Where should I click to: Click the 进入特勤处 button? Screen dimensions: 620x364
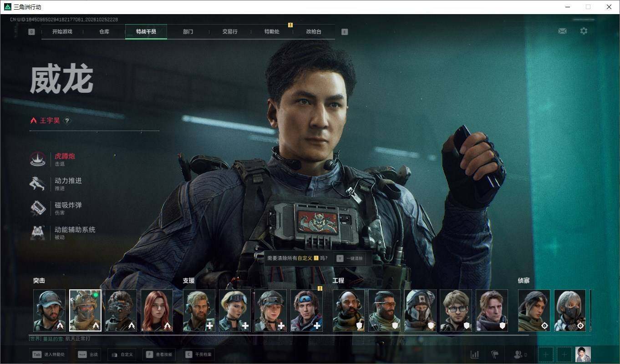49,354
